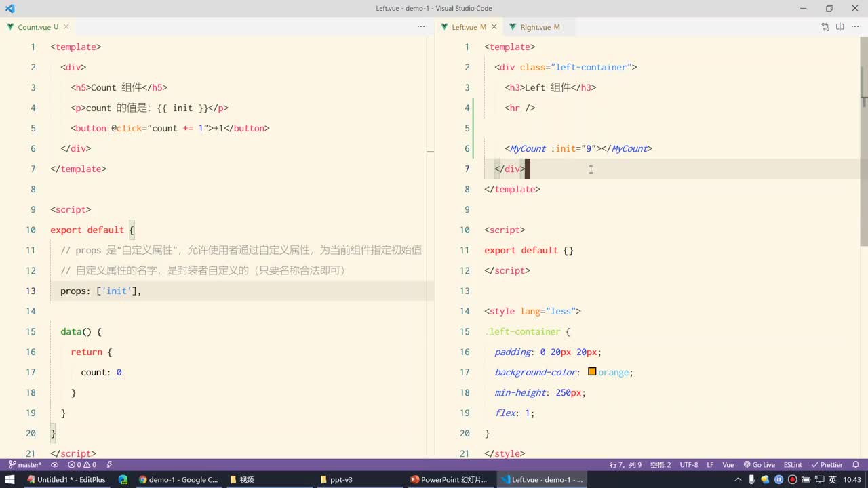Click ESLint status bar item
This screenshot has width=868, height=488.
click(x=793, y=465)
